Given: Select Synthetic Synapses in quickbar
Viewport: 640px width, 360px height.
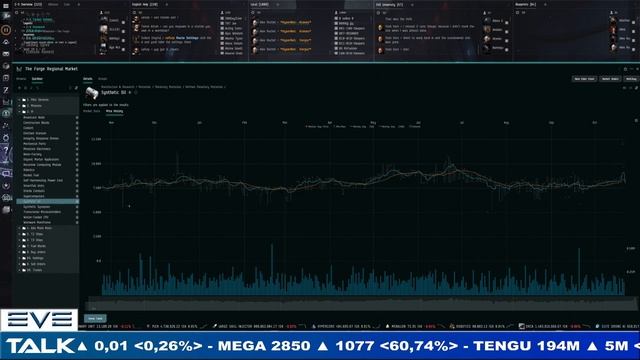Looking at the screenshot, I should pos(47,207).
